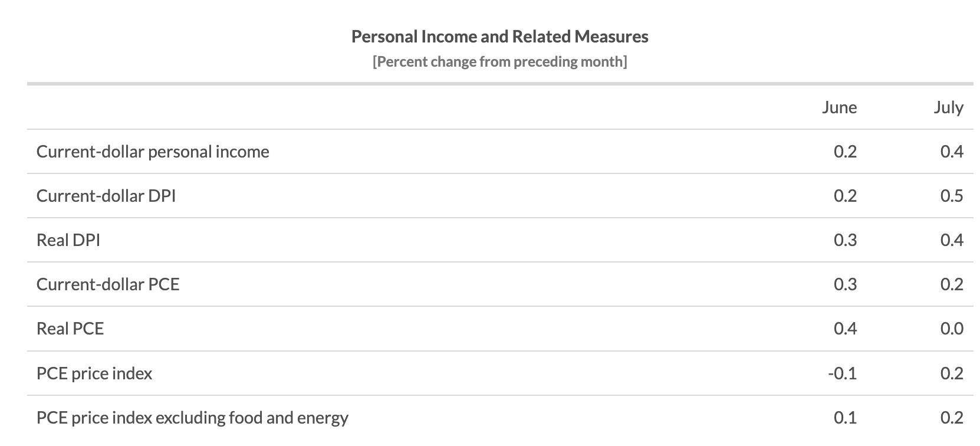Click July value for Current-dollar PCE
Image resolution: width=980 pixels, height=446 pixels.
[x=952, y=284]
